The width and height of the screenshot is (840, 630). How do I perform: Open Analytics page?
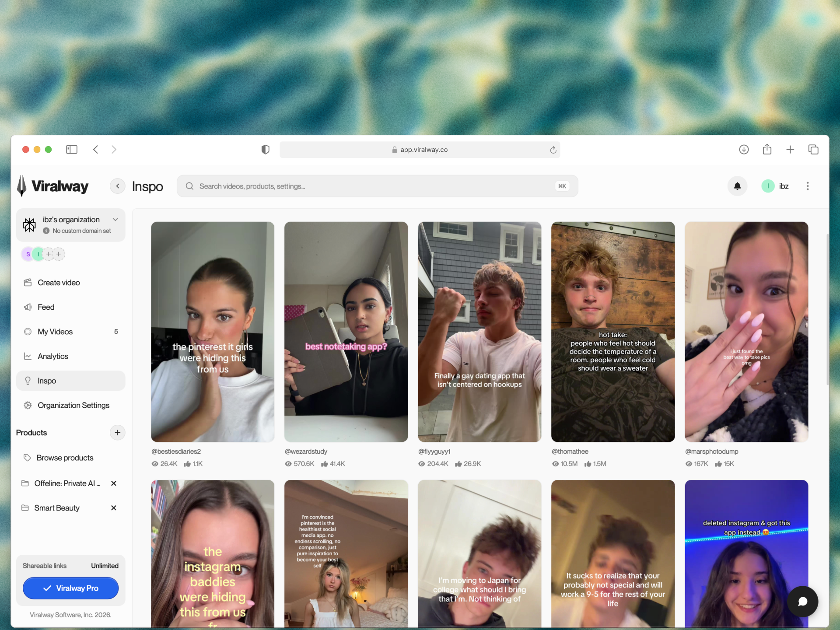[x=70, y=356]
